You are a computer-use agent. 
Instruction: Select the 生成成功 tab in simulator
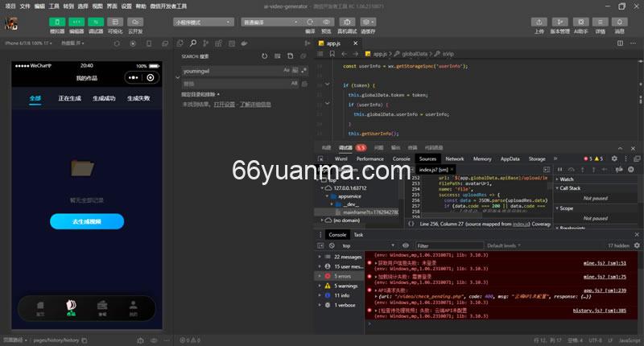pyautogui.click(x=104, y=98)
